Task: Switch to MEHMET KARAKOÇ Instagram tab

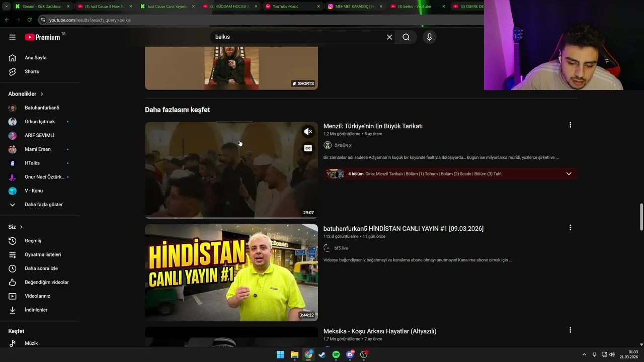Action: (355, 7)
